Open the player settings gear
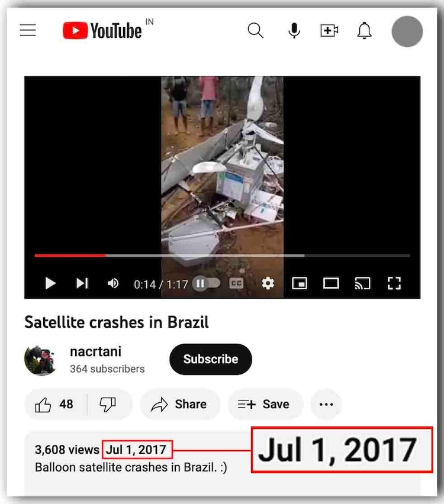 [268, 283]
